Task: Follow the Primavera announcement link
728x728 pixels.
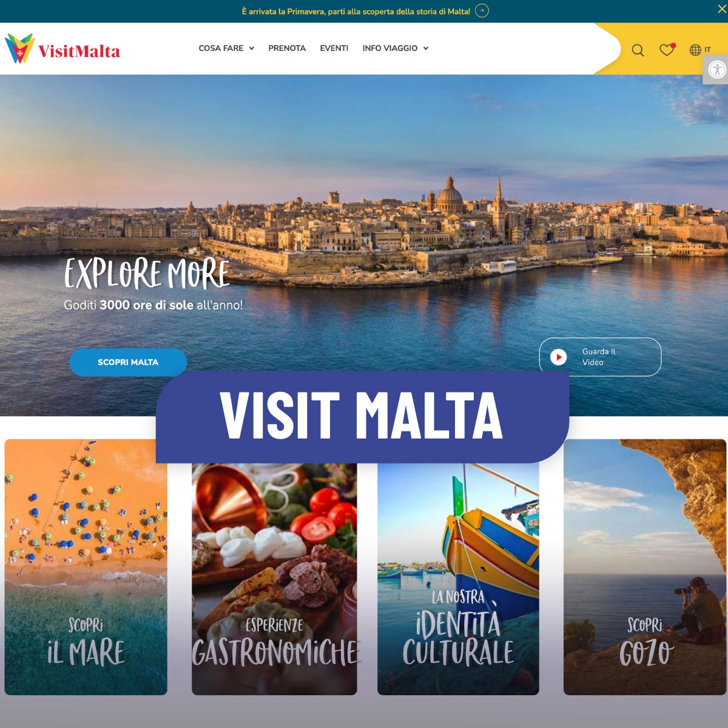Action: tap(356, 11)
